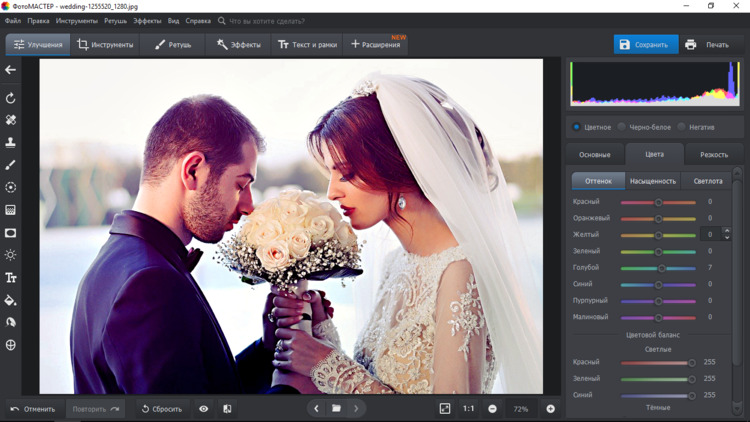750x422 pixels.
Task: Click the zoom in plus button
Action: click(550, 409)
